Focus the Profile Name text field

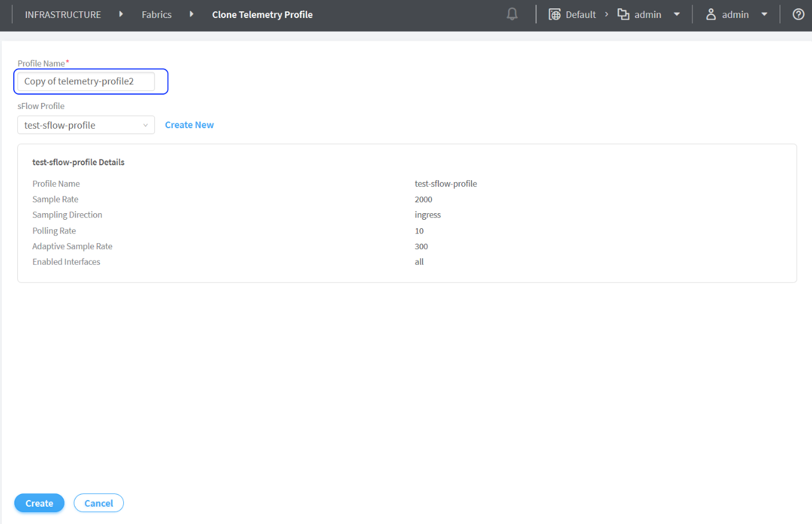86,81
